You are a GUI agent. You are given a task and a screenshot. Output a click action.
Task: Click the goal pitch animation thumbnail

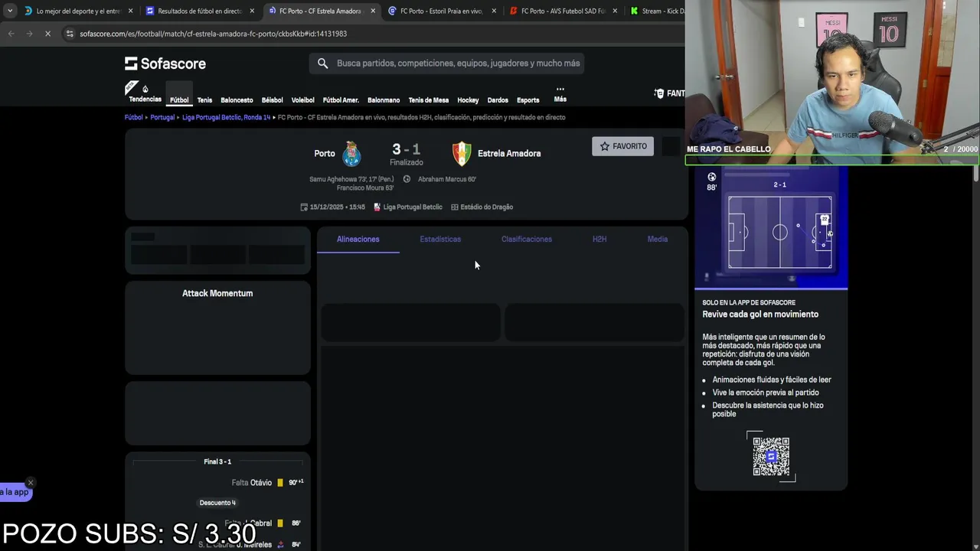click(x=771, y=228)
